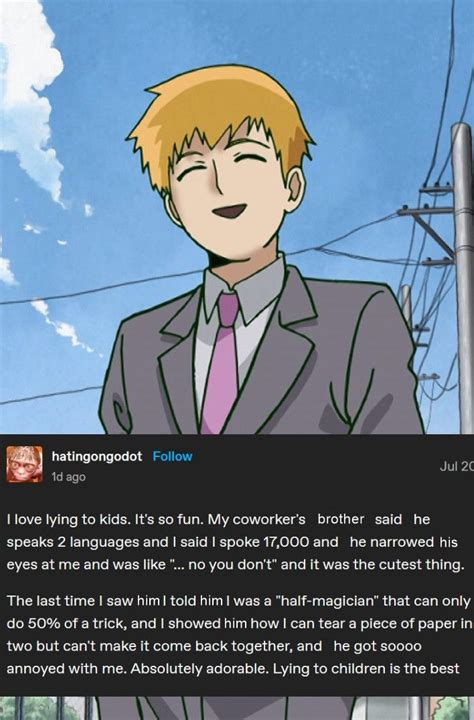Click the final sentence "Lying to children is the best"
This screenshot has height=720, width=474.
[366, 669]
